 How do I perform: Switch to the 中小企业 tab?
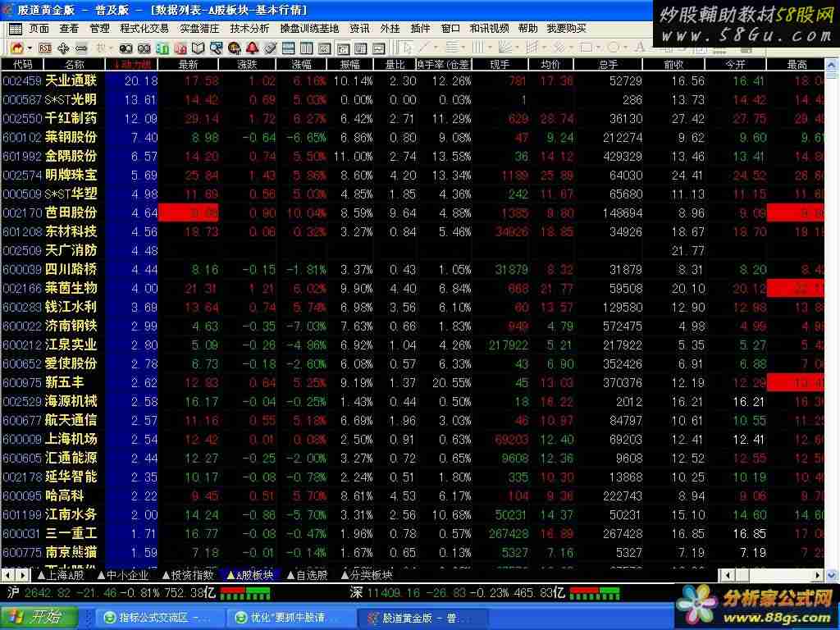123,575
